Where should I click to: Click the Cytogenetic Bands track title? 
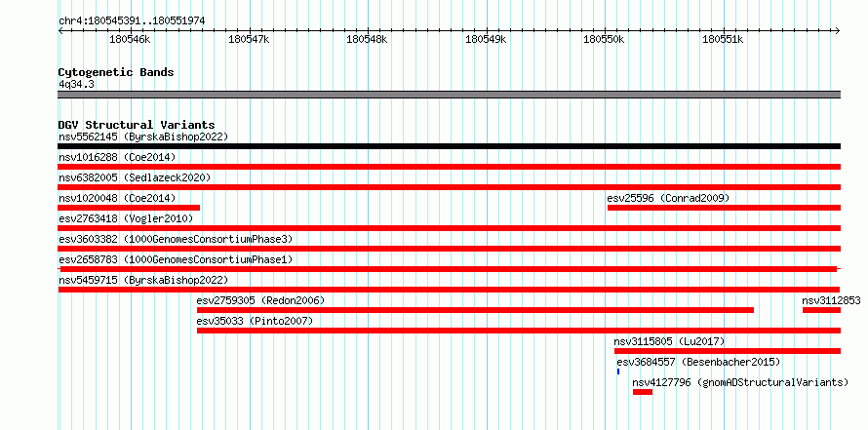coord(116,72)
